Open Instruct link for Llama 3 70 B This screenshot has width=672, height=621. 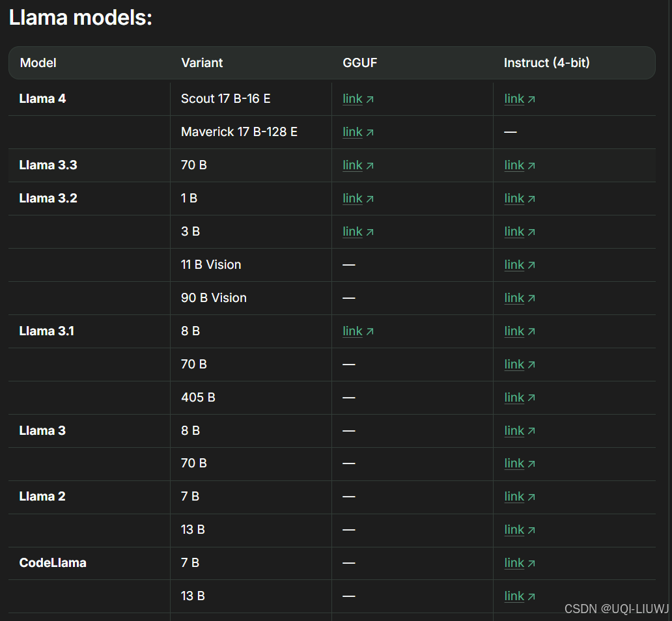(520, 463)
